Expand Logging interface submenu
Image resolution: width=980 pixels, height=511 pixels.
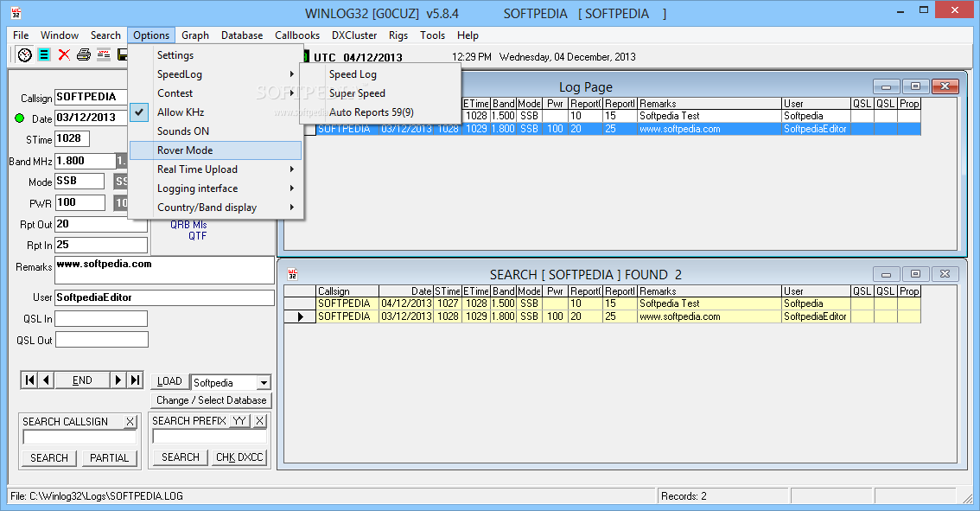[215, 188]
